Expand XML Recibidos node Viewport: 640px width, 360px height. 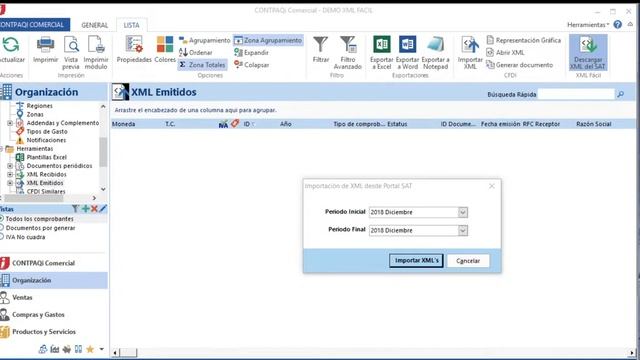pyautogui.click(x=10, y=174)
